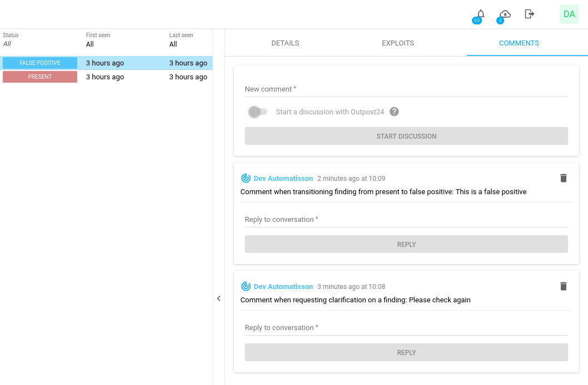Click the logout icon in header
This screenshot has height=385, width=588.
(x=529, y=14)
